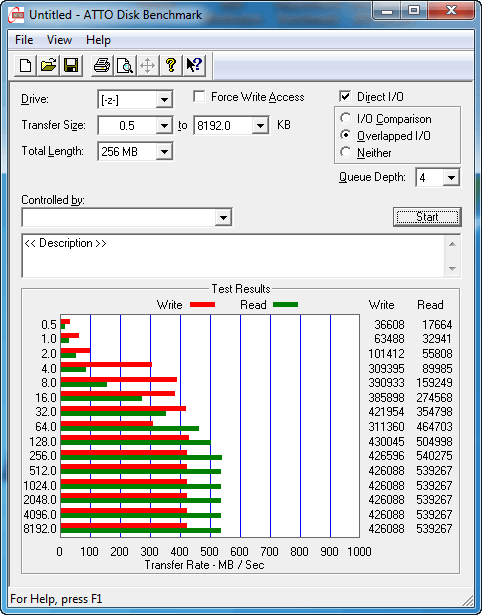
Task: Click the yellow question mark About icon
Action: [171, 65]
